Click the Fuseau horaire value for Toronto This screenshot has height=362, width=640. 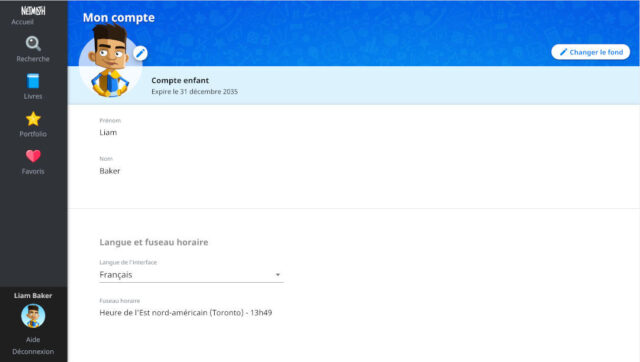click(x=186, y=313)
